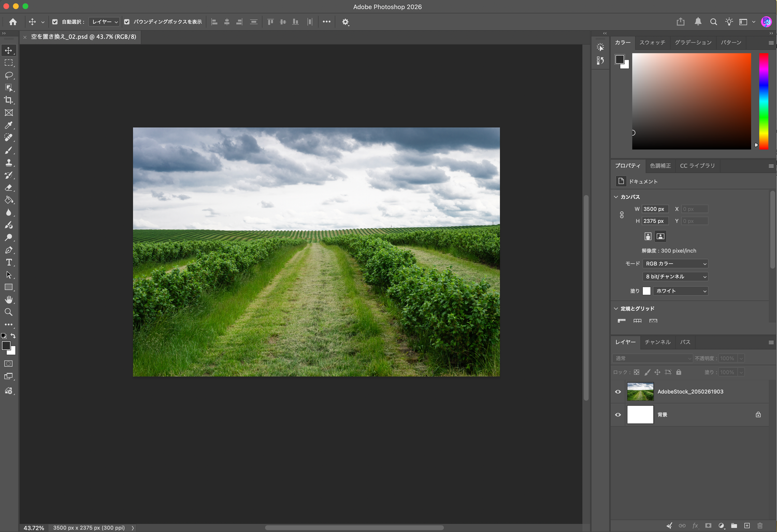Open the layer blend mode dropdown
The image size is (777, 532).
[x=653, y=358]
